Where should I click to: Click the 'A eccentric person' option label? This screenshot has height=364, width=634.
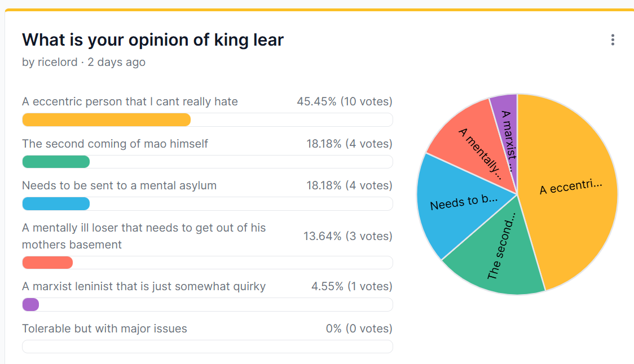coord(130,101)
